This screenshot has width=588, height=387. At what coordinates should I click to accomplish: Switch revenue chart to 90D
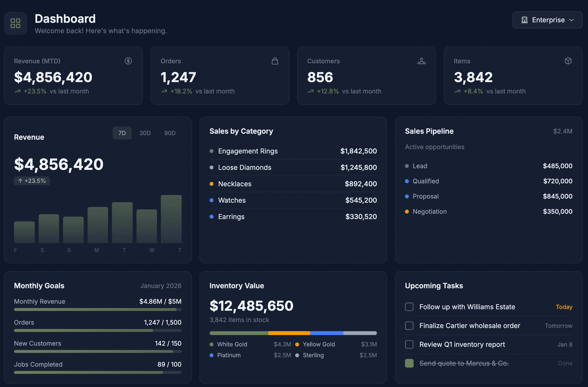point(170,133)
